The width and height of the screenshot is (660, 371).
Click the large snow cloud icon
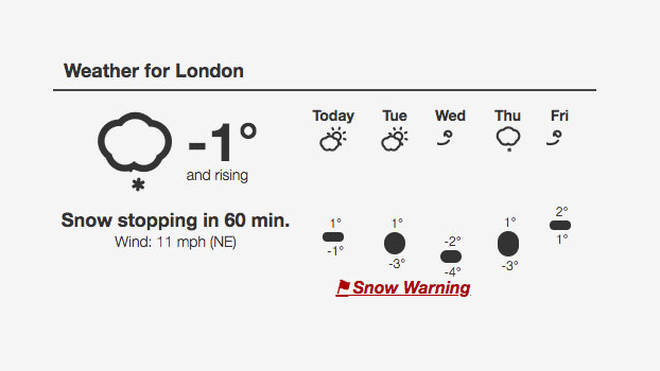[135, 151]
